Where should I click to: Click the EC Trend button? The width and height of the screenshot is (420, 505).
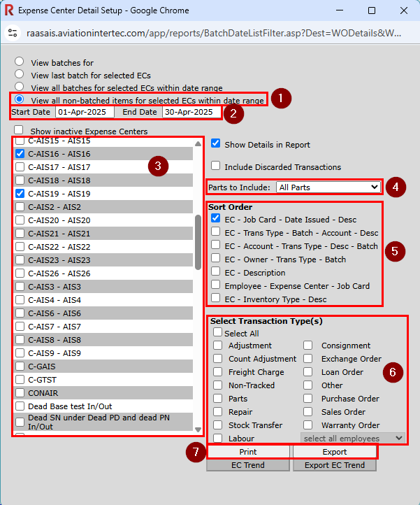pos(248,465)
